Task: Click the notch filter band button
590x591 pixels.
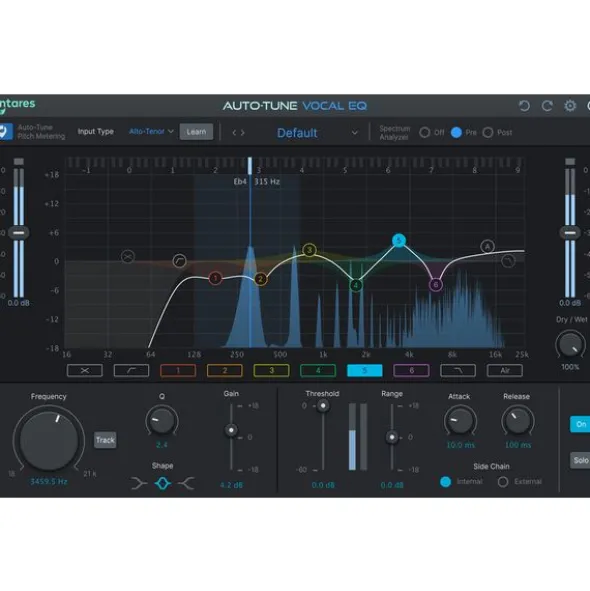Action: coord(85,371)
